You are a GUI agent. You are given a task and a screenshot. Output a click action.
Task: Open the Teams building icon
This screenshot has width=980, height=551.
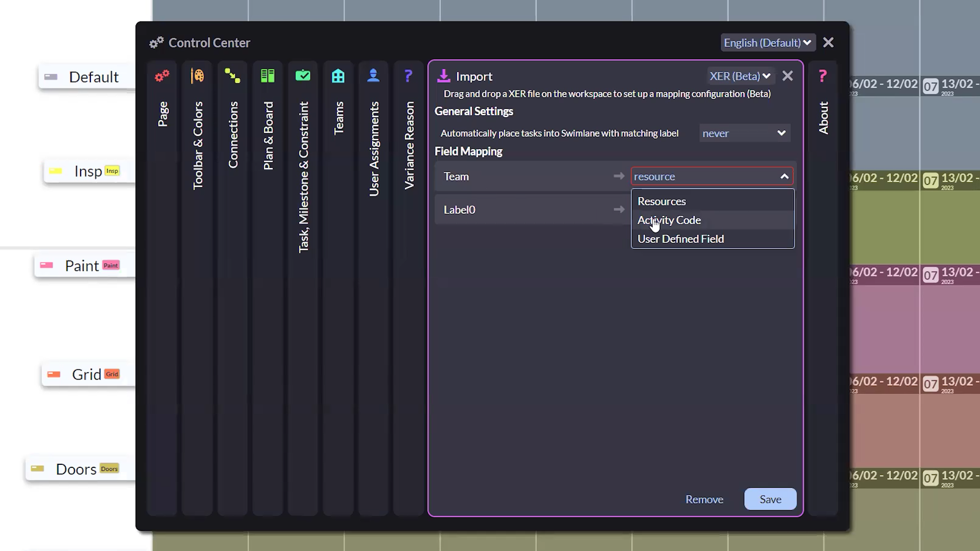338,76
